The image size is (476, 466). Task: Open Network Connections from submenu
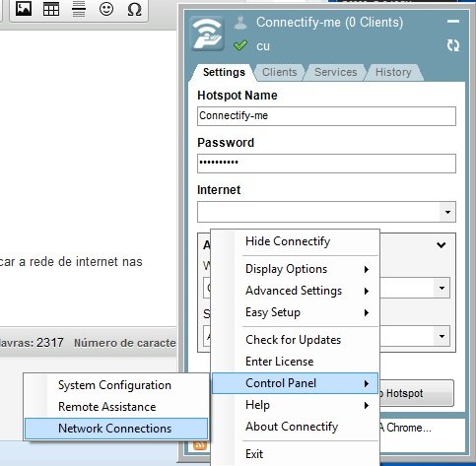[x=116, y=429]
